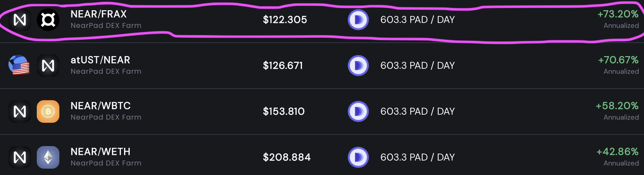Click the NEAR token icon in NEAR/FRAX row
Image resolution: width=644 pixels, height=175 pixels.
(x=20, y=20)
